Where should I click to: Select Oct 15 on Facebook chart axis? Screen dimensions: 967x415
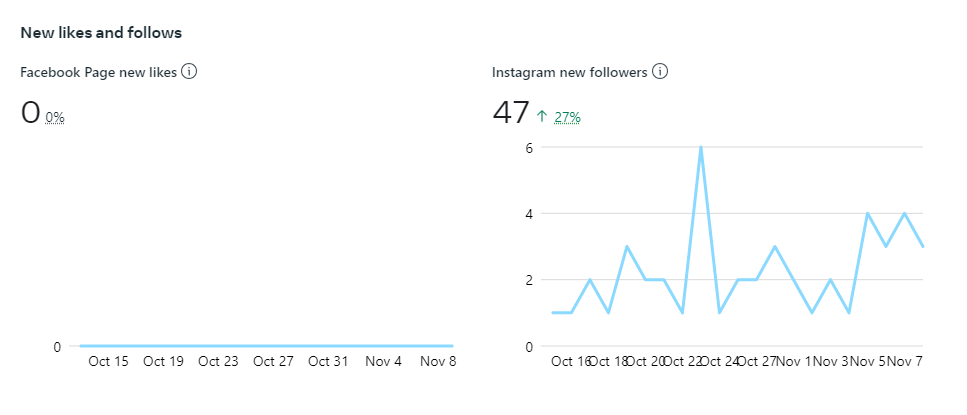(x=108, y=361)
